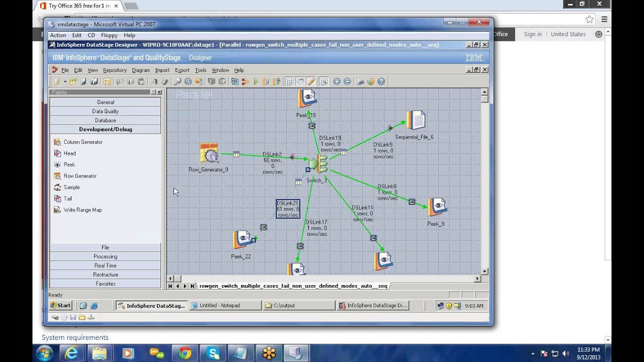Click the green Run job arrow icon

click(256, 81)
